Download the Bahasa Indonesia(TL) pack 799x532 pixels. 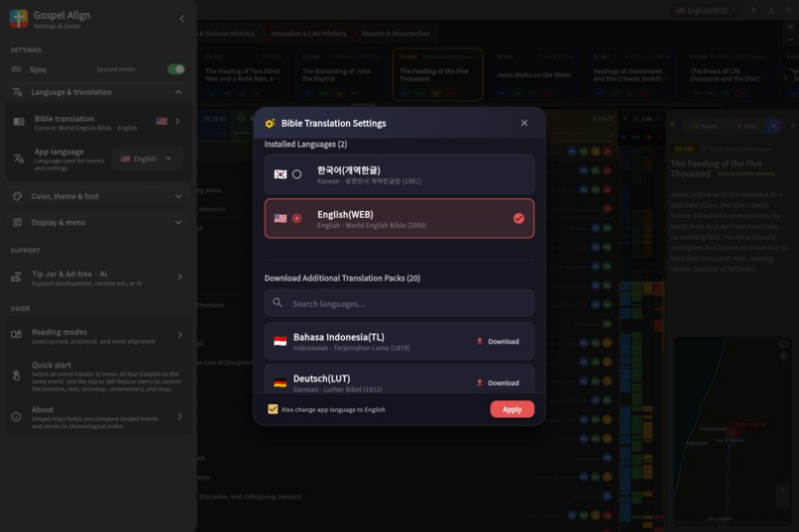498,341
